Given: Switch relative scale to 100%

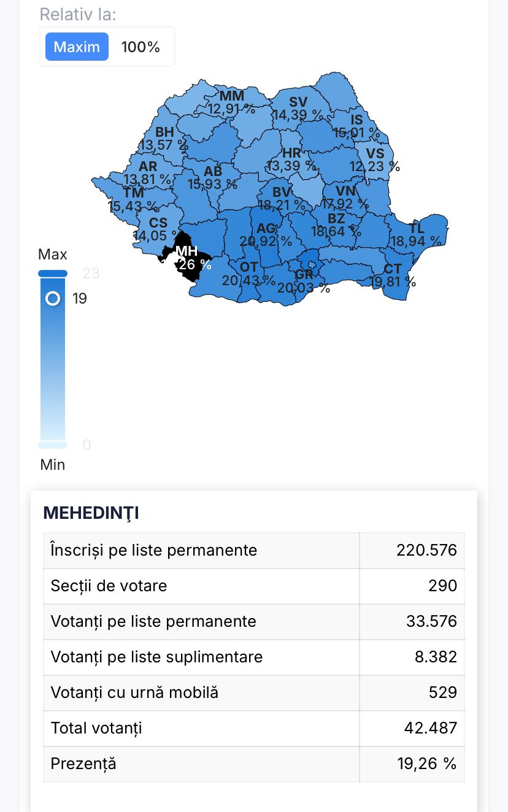Looking at the screenshot, I should click(140, 47).
